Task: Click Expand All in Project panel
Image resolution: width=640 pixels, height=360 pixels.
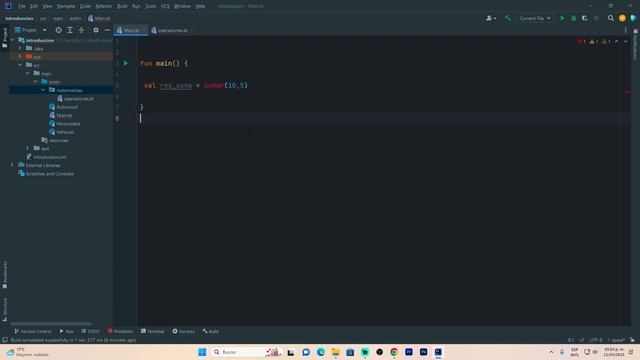Action: click(70, 30)
